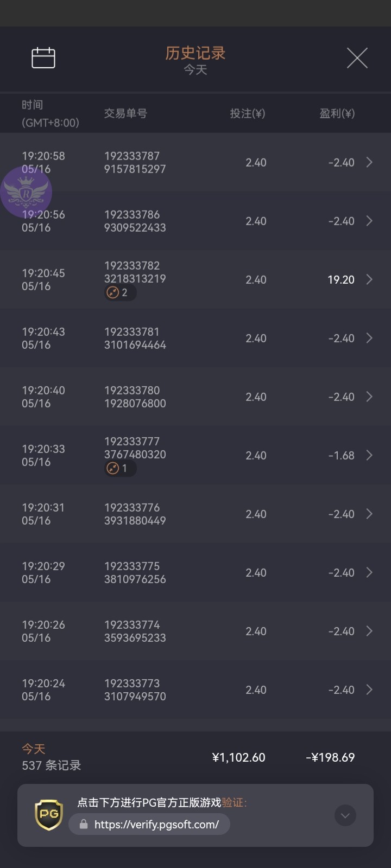The image size is (391, 868).
Task: Expand the -1.68 profit record arrow
Action: (369, 455)
